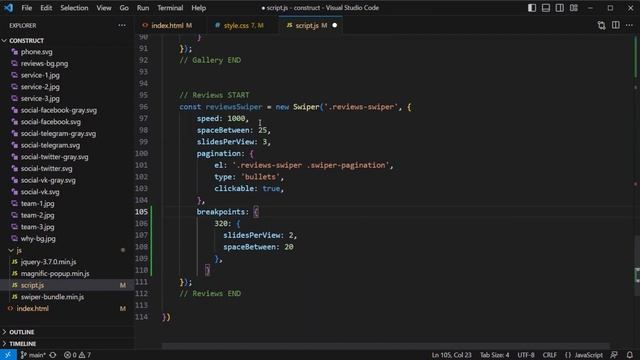Open service-3.jpg file
Viewport: 640px width, 360px height.
click(40, 98)
